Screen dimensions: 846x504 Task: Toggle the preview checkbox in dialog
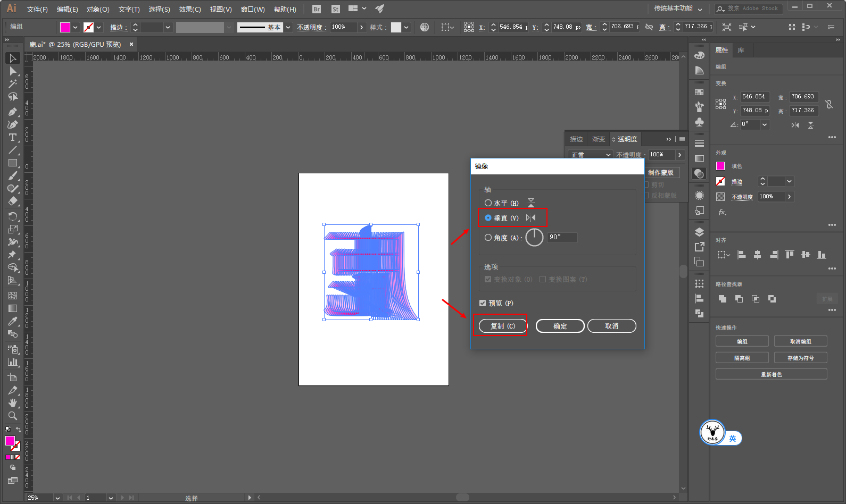point(483,303)
